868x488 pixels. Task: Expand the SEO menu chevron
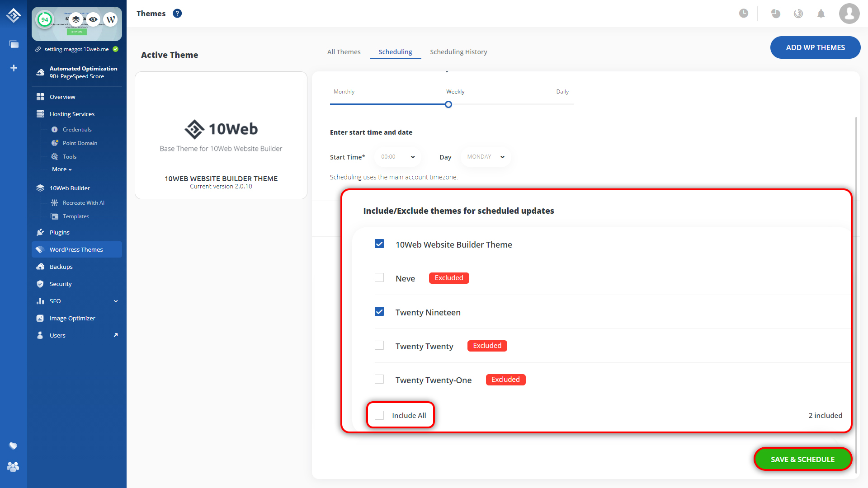click(116, 301)
